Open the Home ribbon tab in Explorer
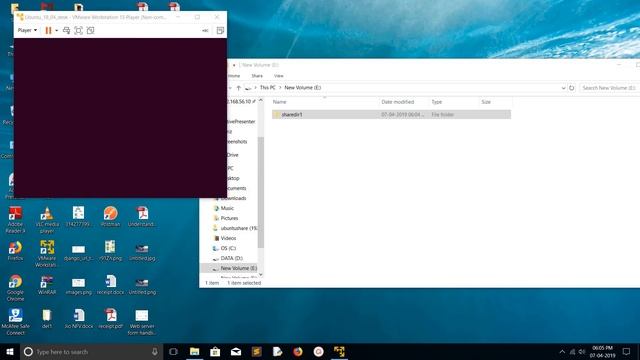This screenshot has width=640, height=360. click(x=234, y=76)
